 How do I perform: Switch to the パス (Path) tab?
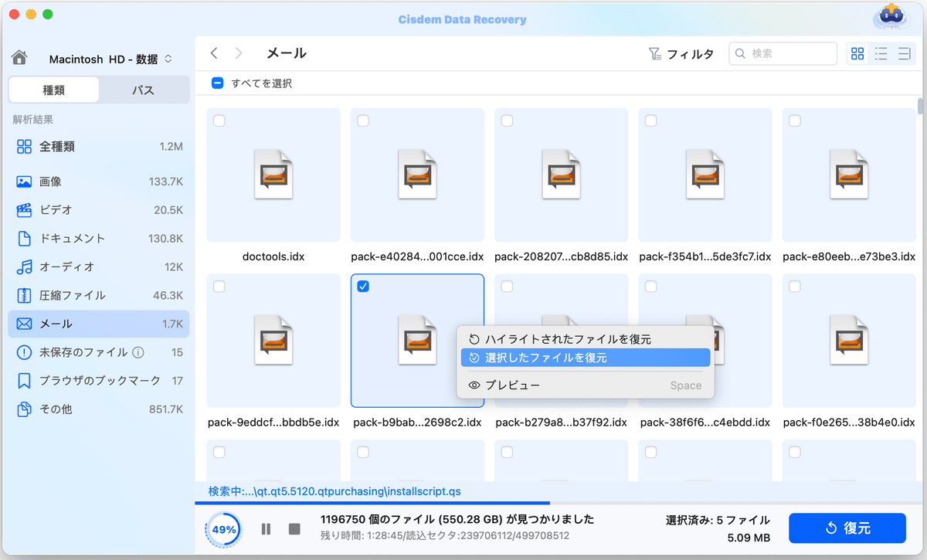[143, 90]
